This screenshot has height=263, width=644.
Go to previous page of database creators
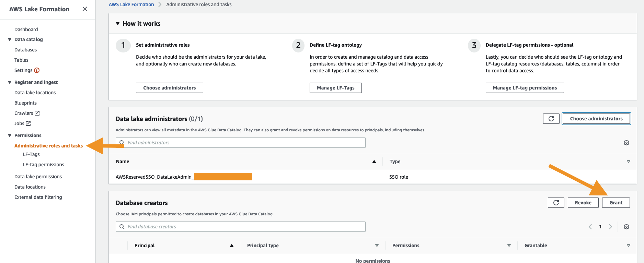click(x=590, y=227)
